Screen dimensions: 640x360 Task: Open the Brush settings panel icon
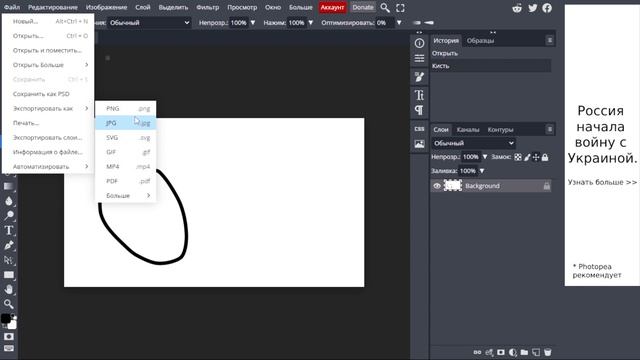tap(419, 77)
